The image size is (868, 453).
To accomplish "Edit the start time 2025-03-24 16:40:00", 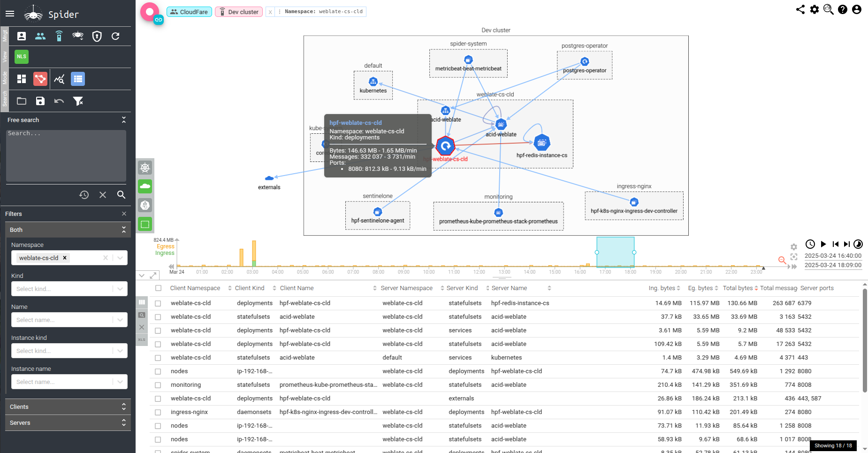I will pyautogui.click(x=833, y=256).
